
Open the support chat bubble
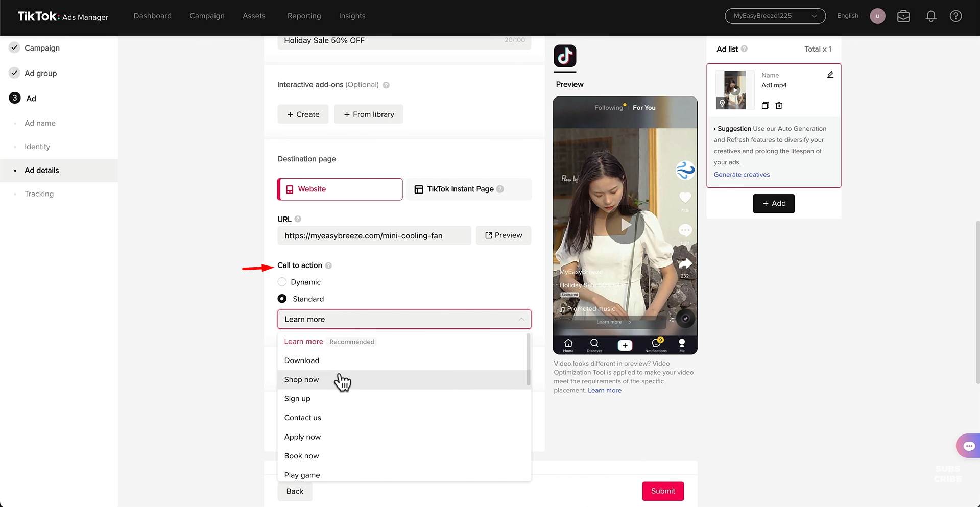coord(969,445)
